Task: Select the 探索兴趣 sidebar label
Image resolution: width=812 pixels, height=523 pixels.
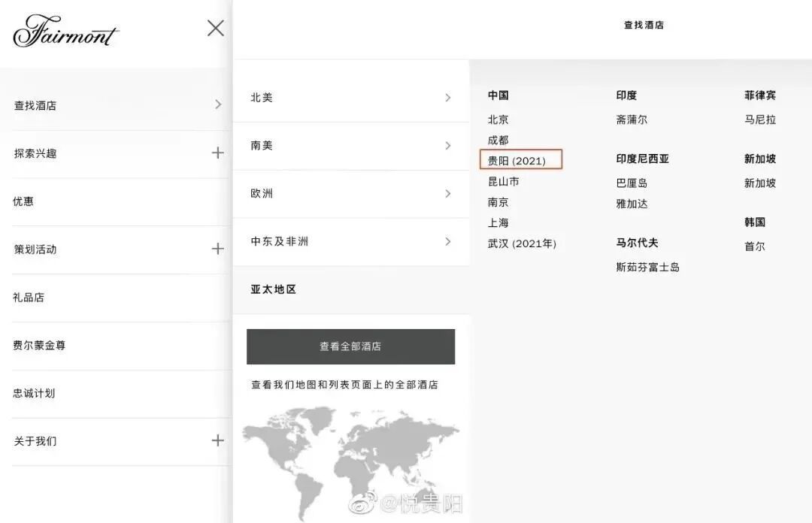Action: coord(35,153)
